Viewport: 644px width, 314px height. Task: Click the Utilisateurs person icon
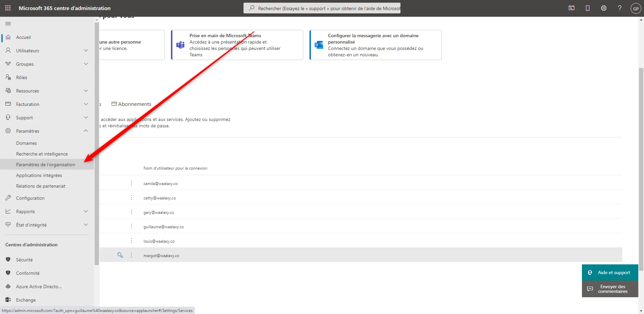coord(8,51)
